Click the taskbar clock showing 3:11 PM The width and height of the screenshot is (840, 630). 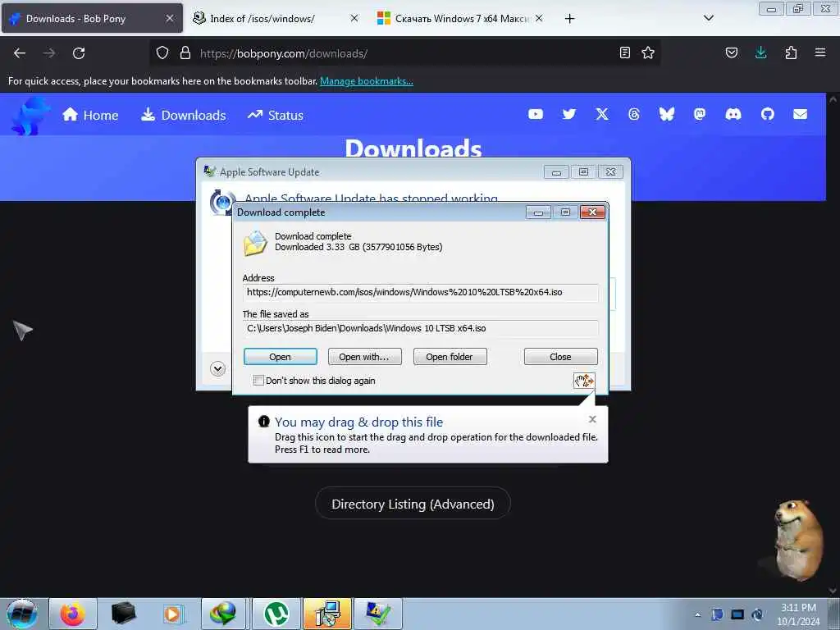[x=798, y=614]
